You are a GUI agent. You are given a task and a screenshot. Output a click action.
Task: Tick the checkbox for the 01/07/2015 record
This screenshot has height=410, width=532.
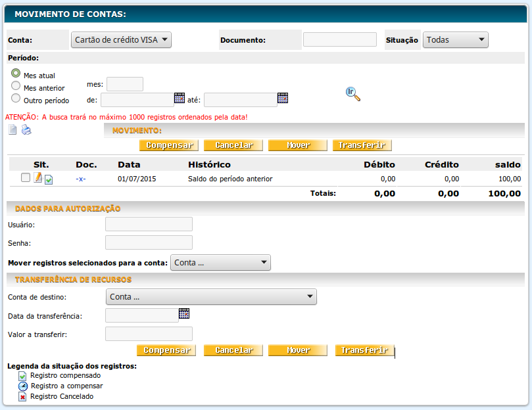tap(26, 177)
